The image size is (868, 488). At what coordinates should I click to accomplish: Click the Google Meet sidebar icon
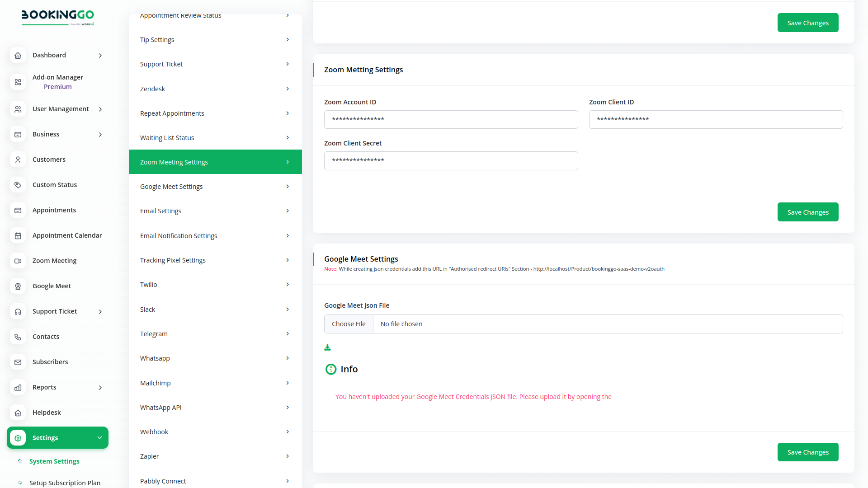18,286
